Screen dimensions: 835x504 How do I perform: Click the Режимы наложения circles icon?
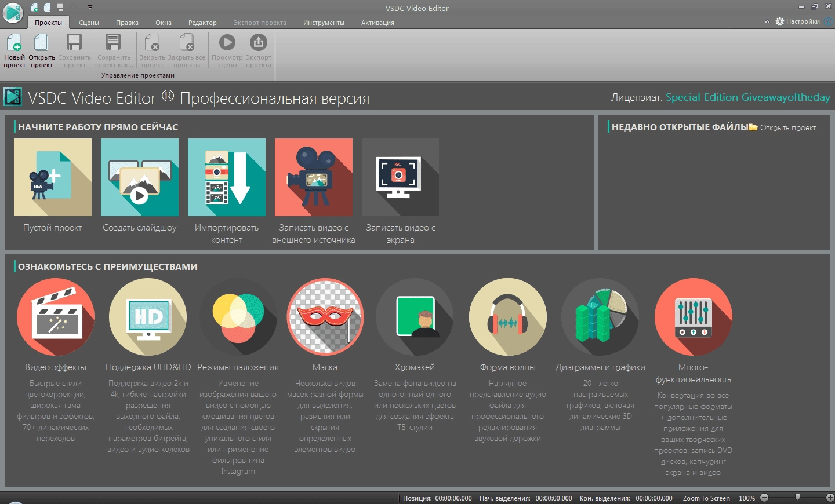[238, 317]
